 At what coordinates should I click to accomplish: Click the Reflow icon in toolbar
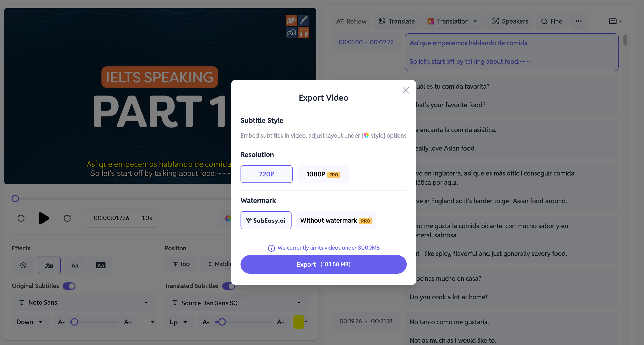351,21
